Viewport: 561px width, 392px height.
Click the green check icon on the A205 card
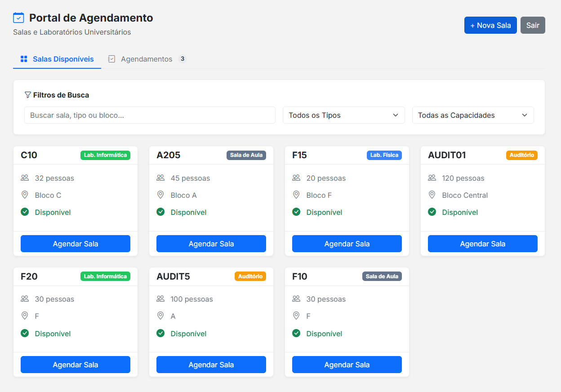pos(160,212)
